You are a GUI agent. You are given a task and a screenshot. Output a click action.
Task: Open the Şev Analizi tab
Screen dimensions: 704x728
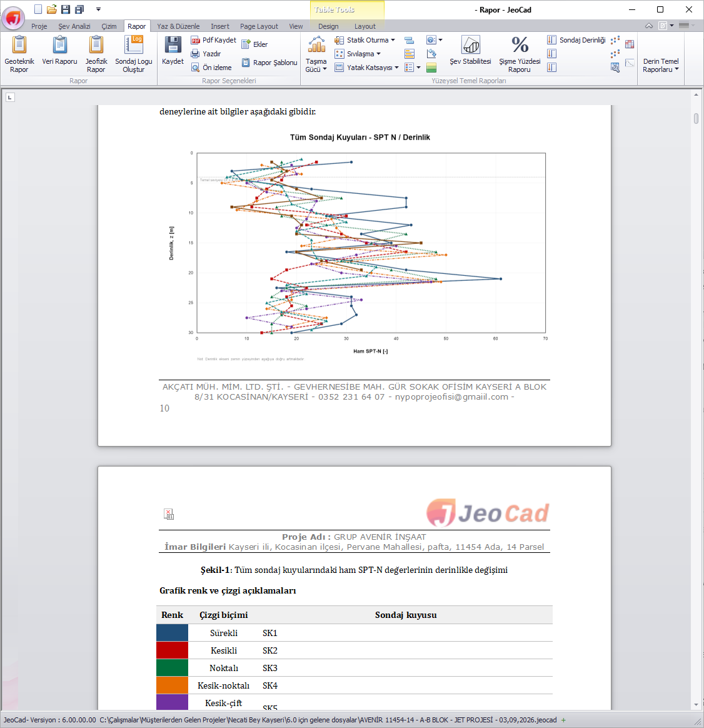point(74,26)
